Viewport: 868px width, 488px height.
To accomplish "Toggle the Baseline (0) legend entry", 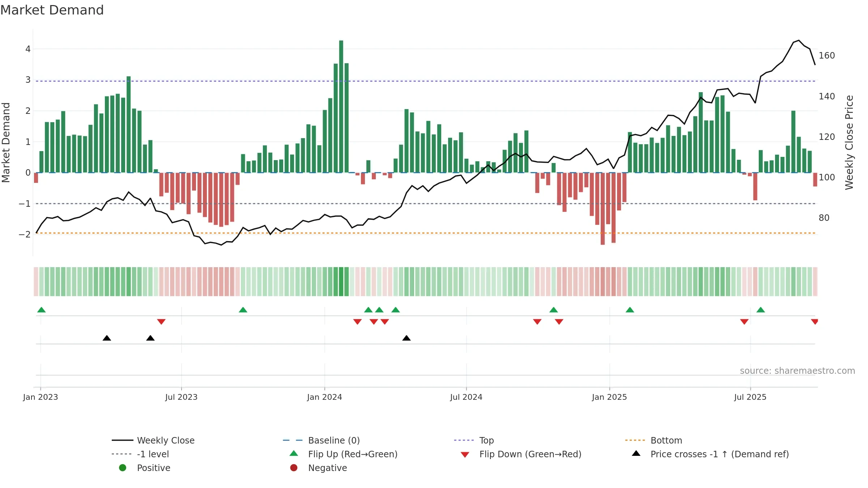I will pyautogui.click(x=321, y=440).
